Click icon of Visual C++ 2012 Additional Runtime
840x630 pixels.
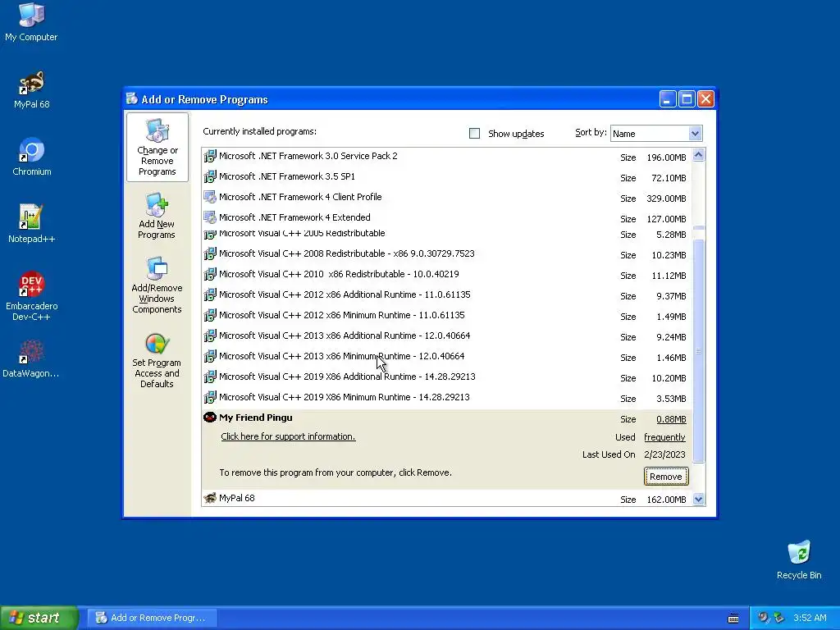click(210, 294)
